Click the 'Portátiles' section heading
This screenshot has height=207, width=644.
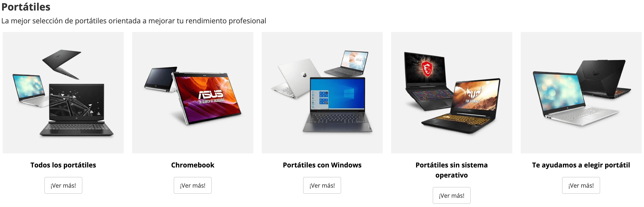coord(26,7)
